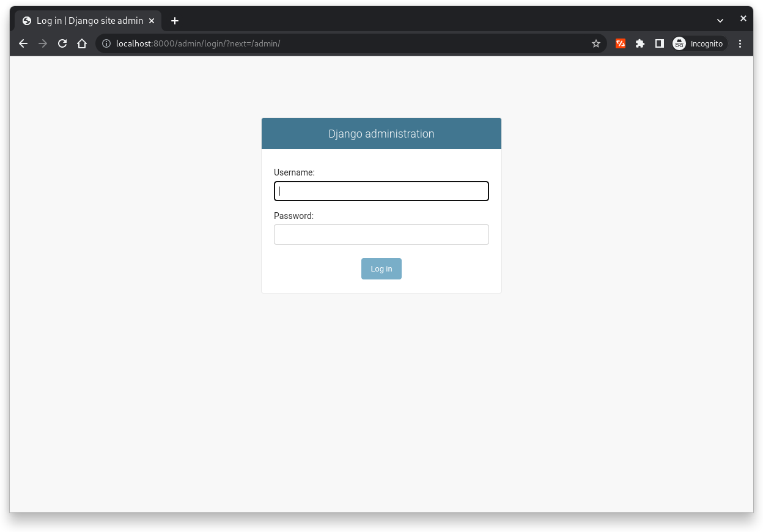Click the Log in button
The image size is (763, 532).
(x=382, y=269)
